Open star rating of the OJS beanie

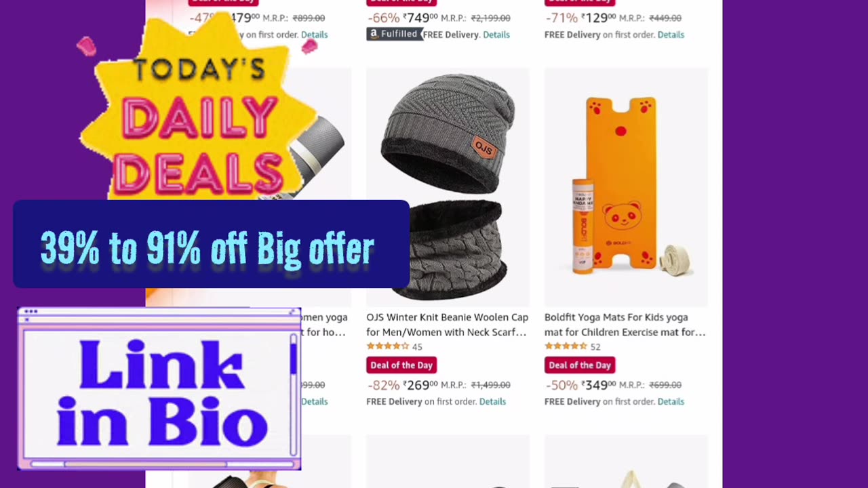click(388, 346)
